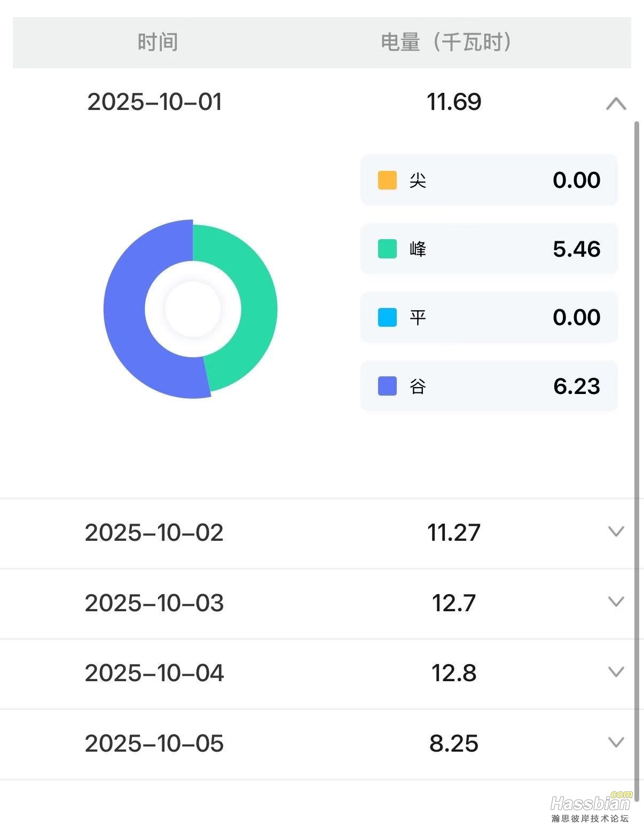Select the 谷 legend card showing 6.23
Screen dimensions: 644x828
click(489, 386)
